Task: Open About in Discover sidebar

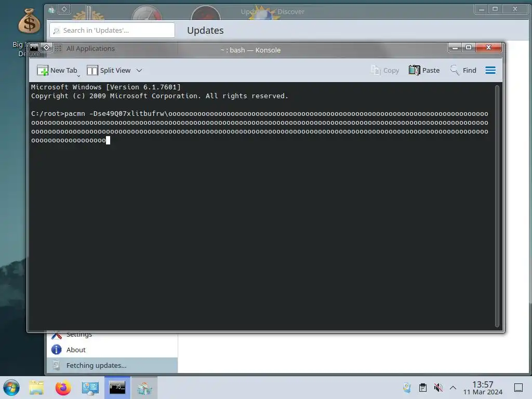Action: tap(112, 350)
